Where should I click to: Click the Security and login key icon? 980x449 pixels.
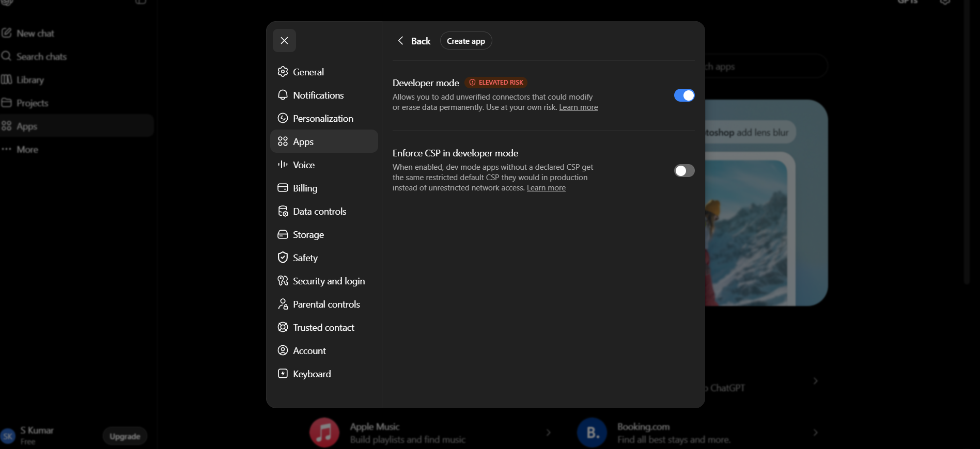[x=283, y=281]
